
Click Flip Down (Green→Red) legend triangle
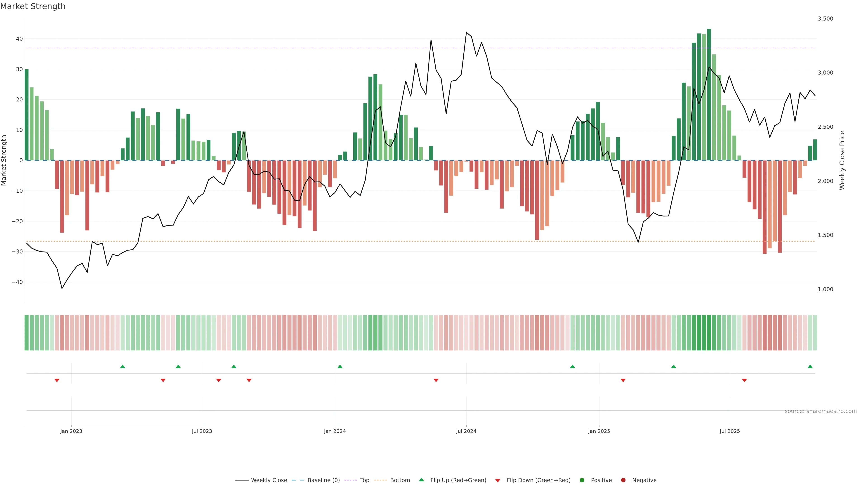(498, 480)
